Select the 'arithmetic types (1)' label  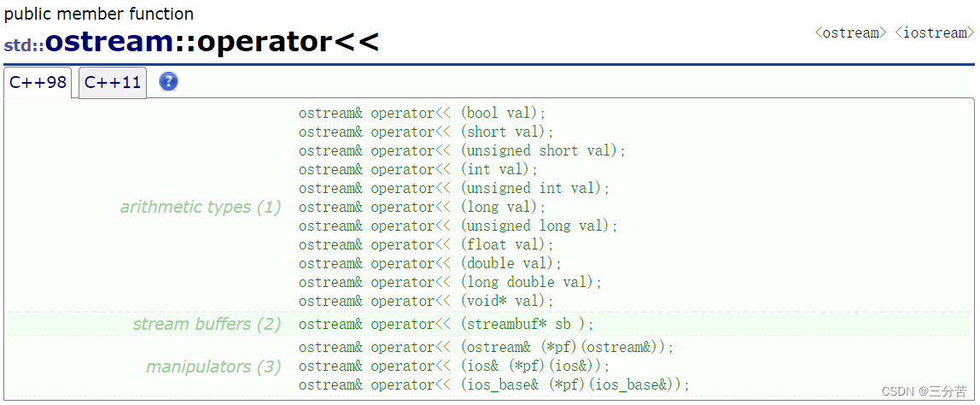(x=201, y=207)
